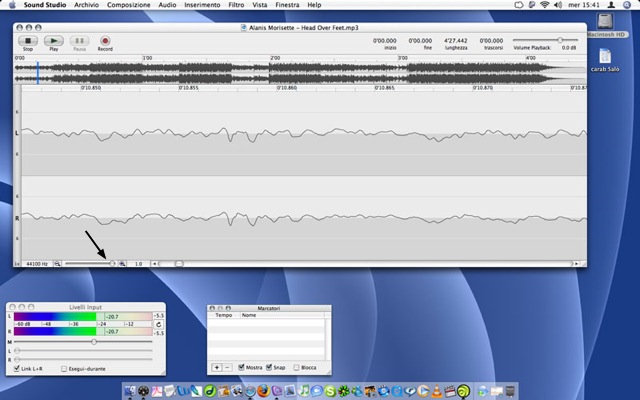
Task: Open the Archivio menu
Action: pos(87,5)
